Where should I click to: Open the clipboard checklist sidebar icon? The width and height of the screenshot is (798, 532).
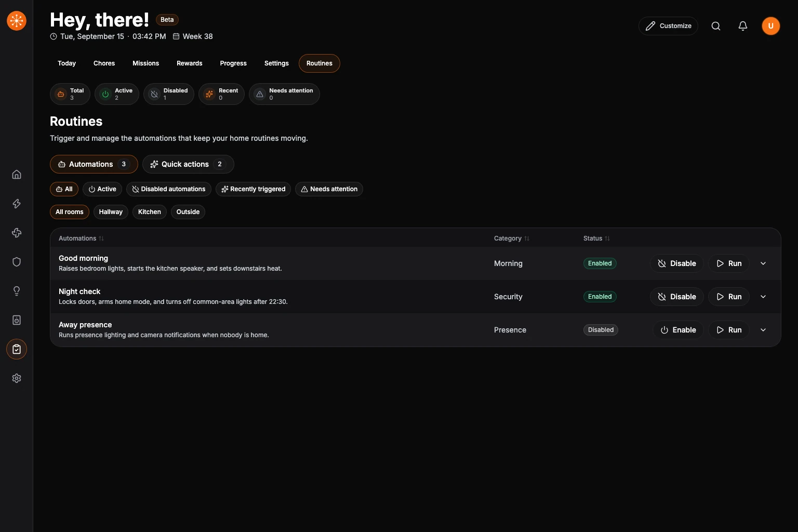point(17,349)
